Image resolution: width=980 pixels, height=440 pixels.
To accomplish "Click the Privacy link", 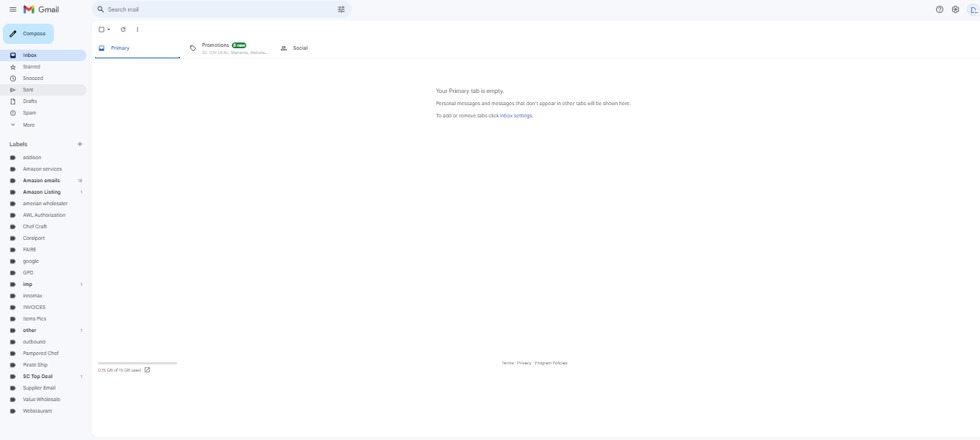I will click(524, 363).
